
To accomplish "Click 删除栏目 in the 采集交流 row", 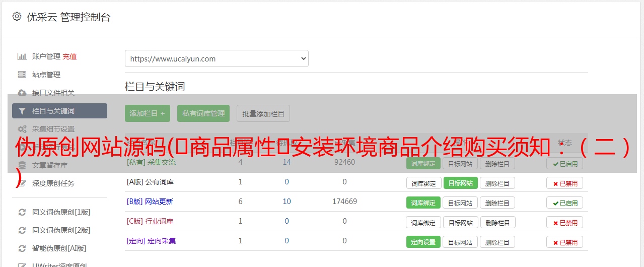I will tap(497, 164).
